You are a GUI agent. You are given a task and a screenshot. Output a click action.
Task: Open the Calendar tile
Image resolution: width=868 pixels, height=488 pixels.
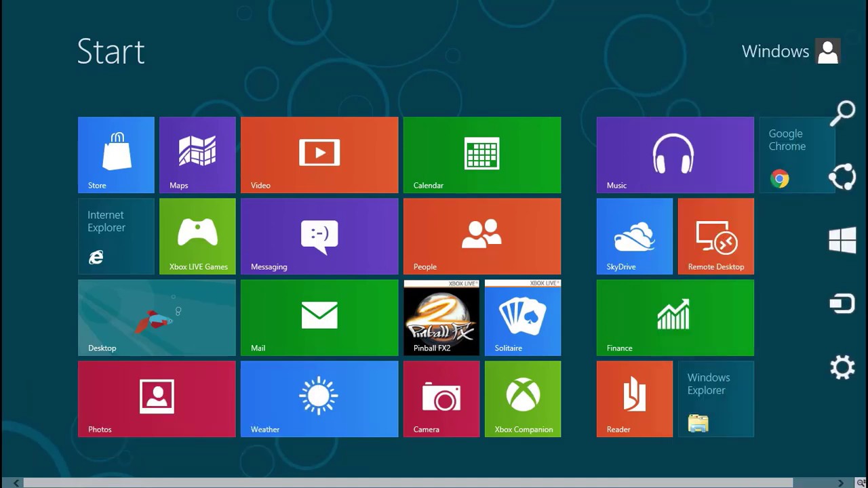pyautogui.click(x=482, y=155)
